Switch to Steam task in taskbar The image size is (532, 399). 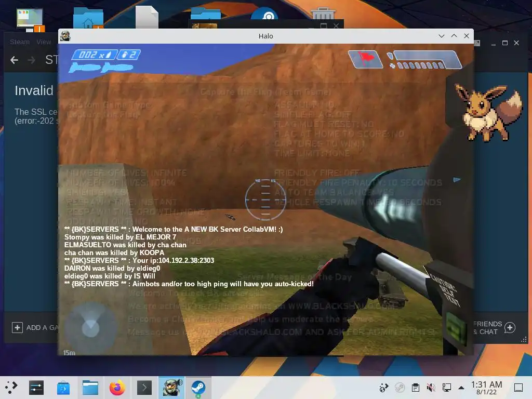pyautogui.click(x=198, y=388)
